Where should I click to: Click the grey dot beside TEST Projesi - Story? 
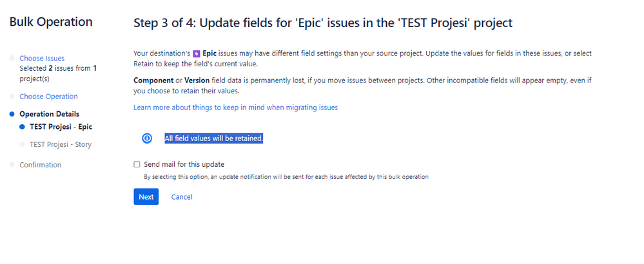[22, 144]
